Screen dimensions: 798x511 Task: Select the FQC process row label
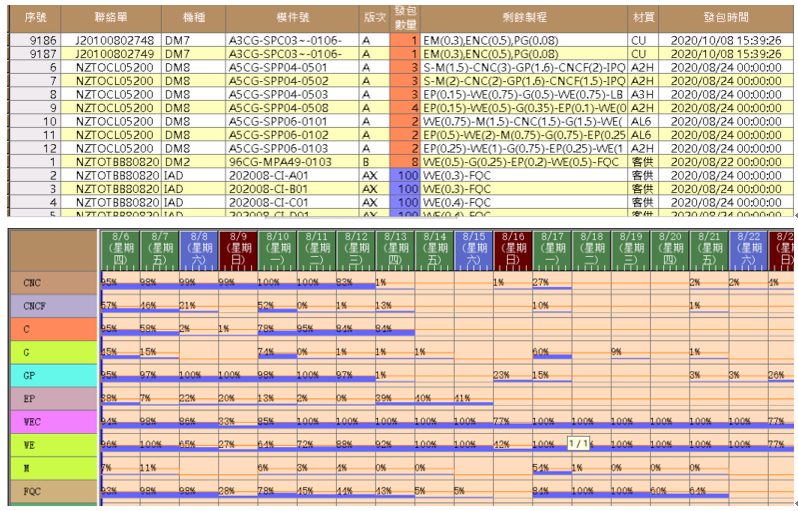[54, 492]
